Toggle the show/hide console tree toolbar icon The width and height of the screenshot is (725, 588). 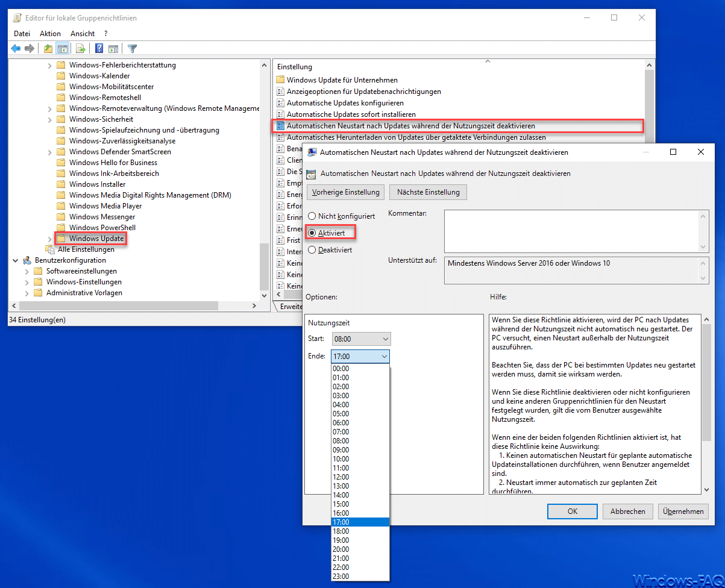point(61,48)
